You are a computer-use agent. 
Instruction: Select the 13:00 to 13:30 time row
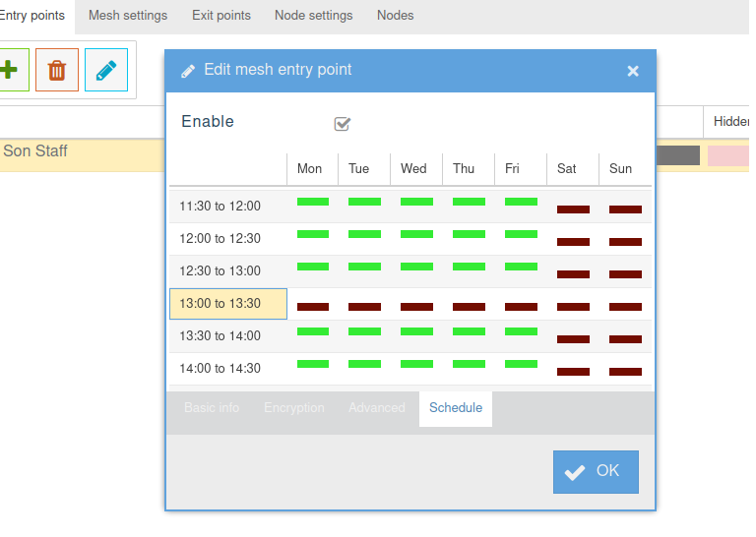click(x=228, y=304)
